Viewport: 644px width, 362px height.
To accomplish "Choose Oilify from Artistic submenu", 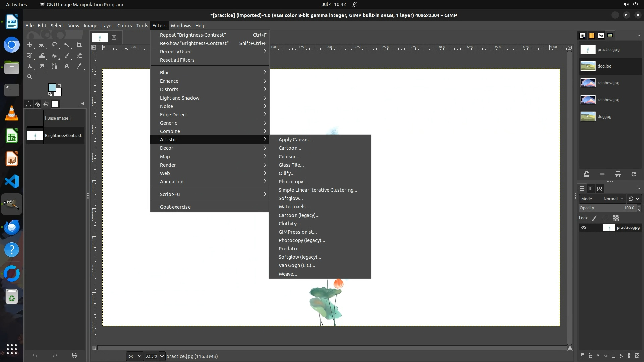I will [286, 173].
